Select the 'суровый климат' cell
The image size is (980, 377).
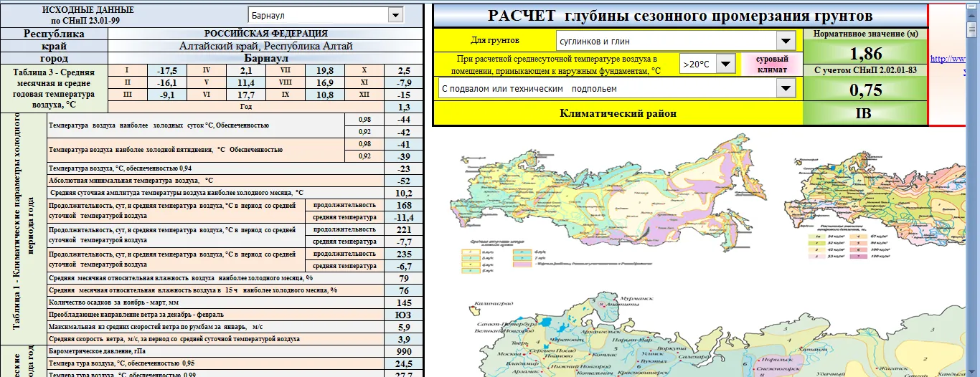pos(773,64)
